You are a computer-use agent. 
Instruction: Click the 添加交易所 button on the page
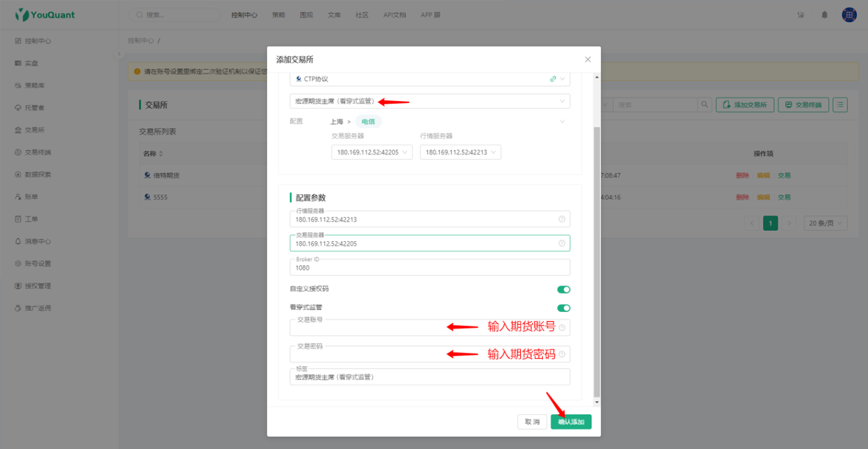[x=745, y=105]
